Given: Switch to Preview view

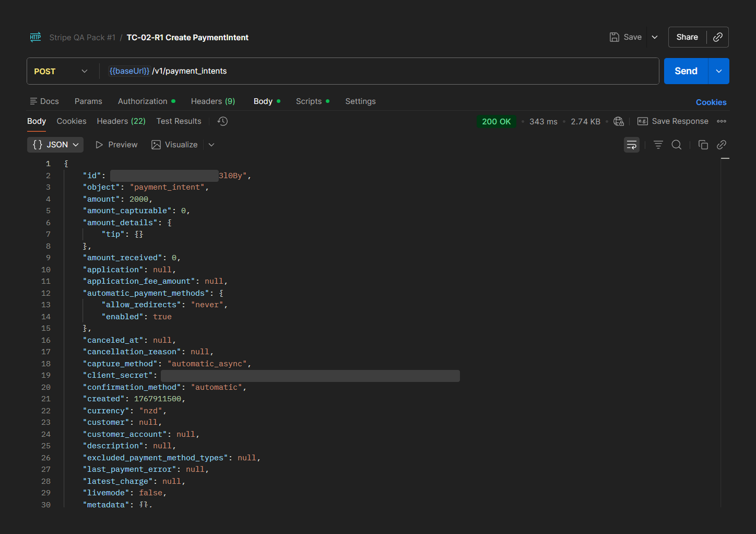Looking at the screenshot, I should 116,145.
